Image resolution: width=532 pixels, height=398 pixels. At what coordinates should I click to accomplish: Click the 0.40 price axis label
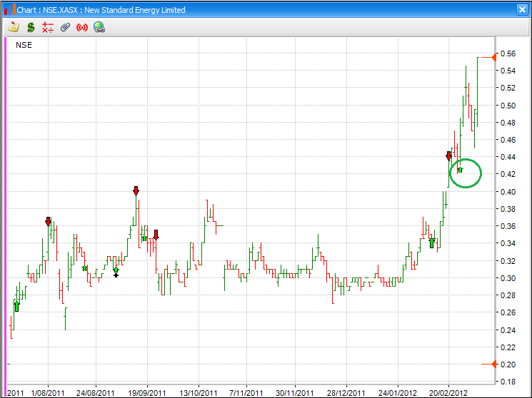508,192
